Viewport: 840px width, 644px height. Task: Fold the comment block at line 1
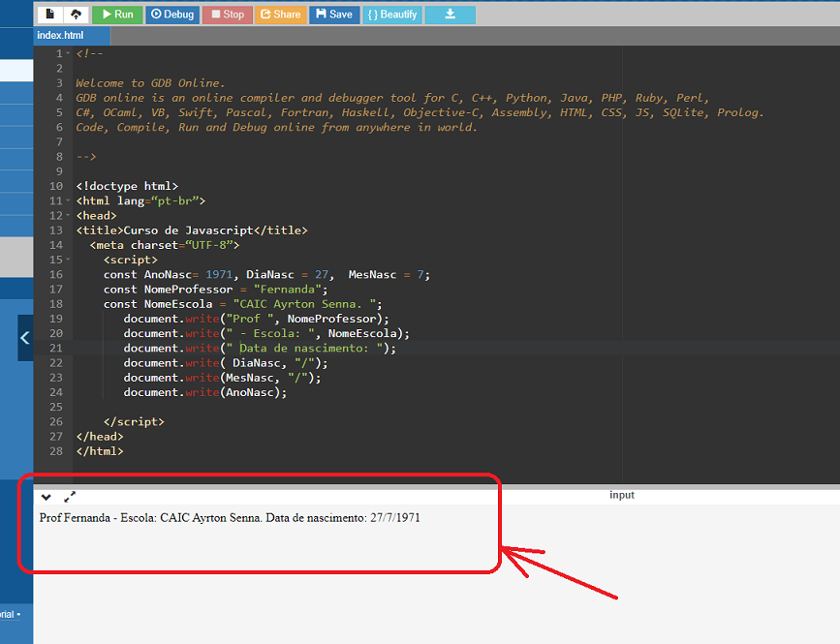coord(68,54)
